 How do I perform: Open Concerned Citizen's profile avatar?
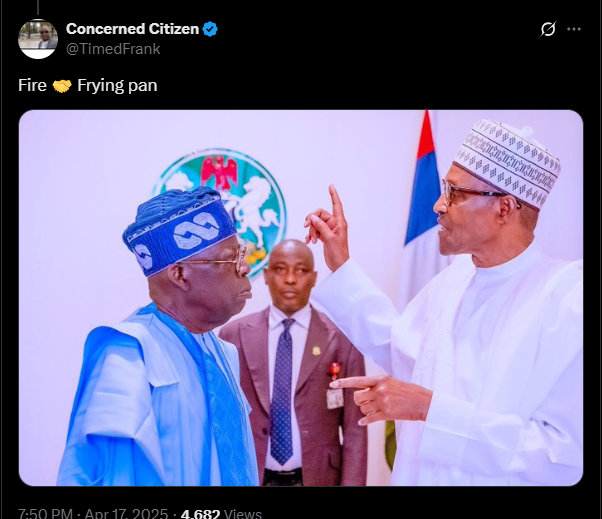pos(37,38)
